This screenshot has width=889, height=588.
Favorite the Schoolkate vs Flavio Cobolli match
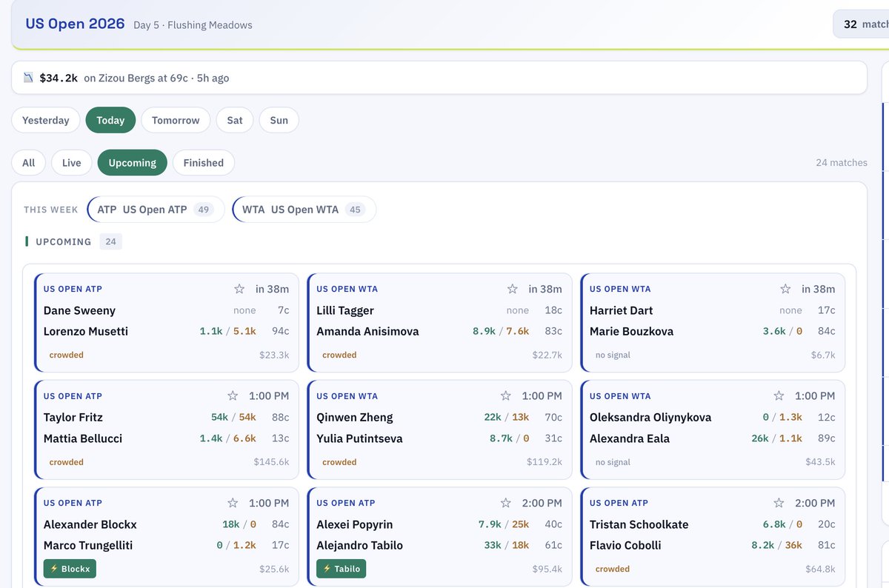point(779,503)
